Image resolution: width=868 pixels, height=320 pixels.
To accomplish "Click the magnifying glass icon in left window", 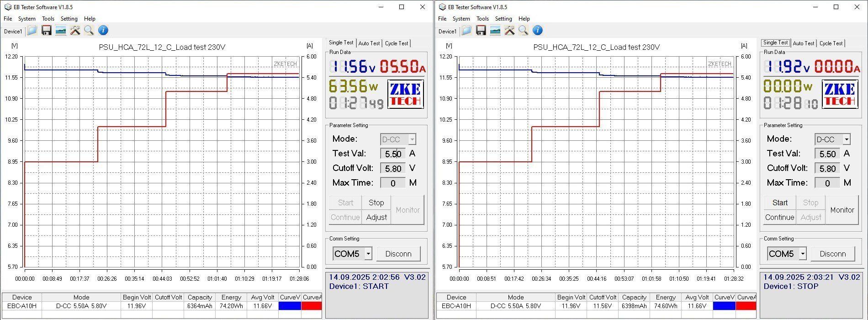I will click(89, 31).
